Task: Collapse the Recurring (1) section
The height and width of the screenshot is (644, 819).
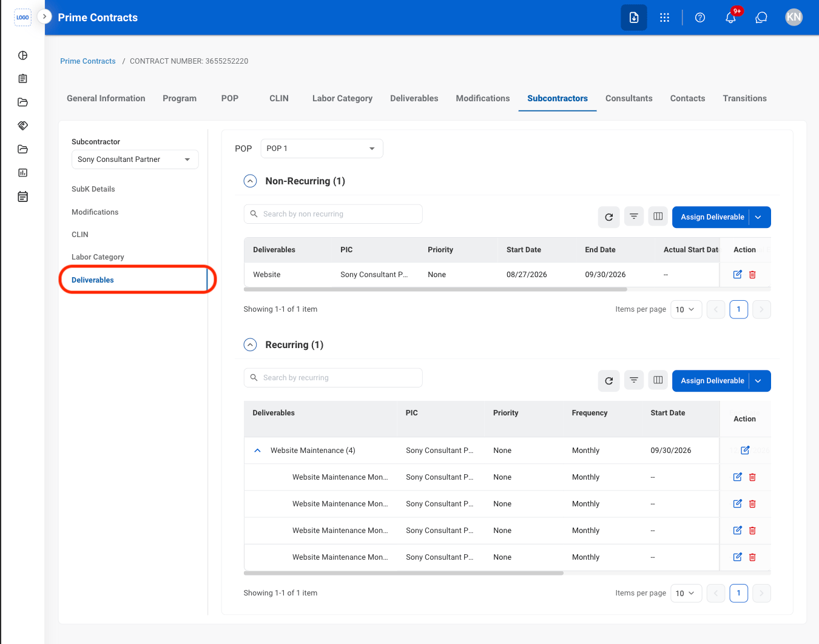Action: pyautogui.click(x=251, y=345)
